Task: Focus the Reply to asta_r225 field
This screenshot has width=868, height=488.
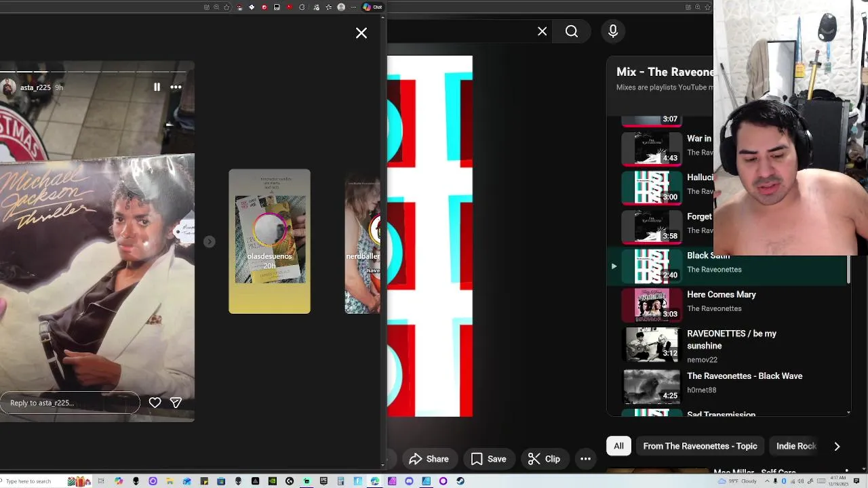Action: pos(70,403)
